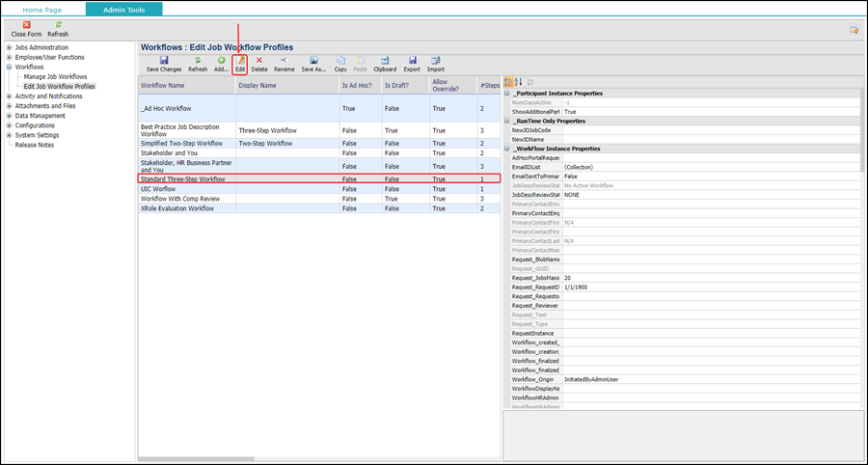Select the Admin Tools tab
Viewport: 868px width, 465px height.
(124, 10)
